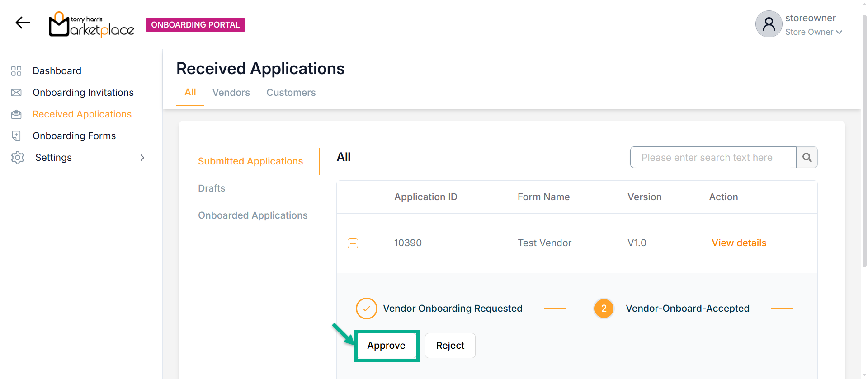The image size is (868, 379).
Task: Click the Received Applications inbox icon
Action: [x=16, y=114]
